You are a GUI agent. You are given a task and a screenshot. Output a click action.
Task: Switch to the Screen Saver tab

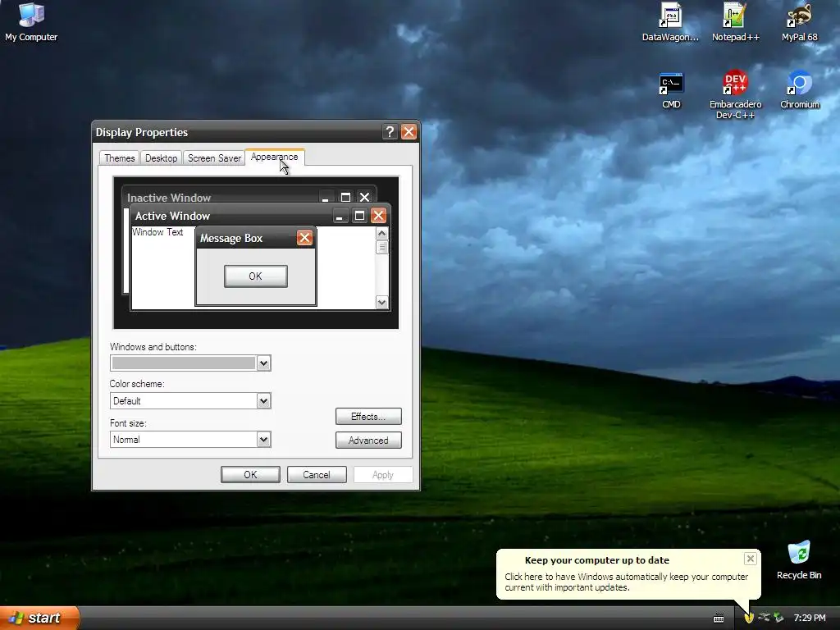pyautogui.click(x=214, y=158)
